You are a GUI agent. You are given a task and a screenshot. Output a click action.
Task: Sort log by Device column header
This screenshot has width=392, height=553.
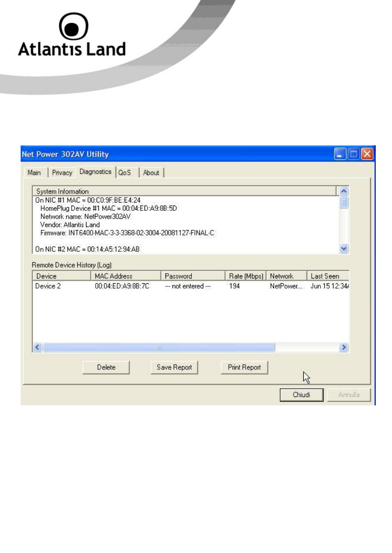[62, 276]
